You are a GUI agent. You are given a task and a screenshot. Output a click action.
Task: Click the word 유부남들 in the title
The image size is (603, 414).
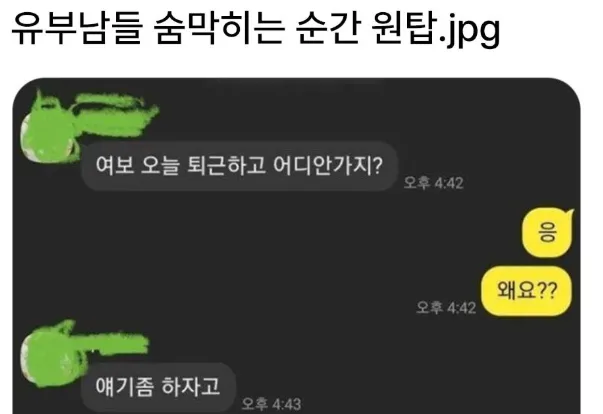(77, 29)
